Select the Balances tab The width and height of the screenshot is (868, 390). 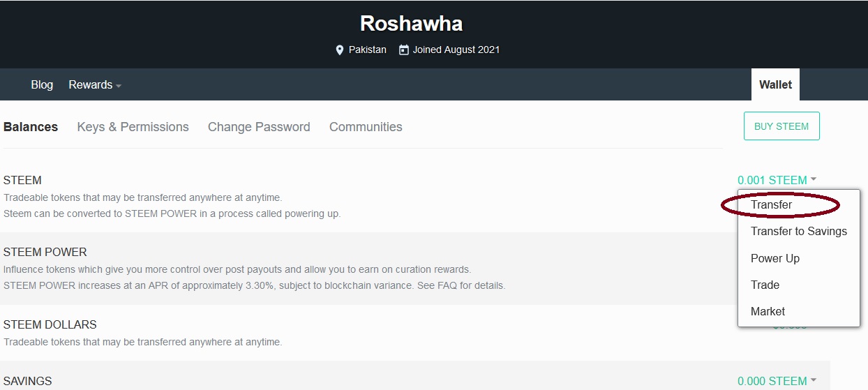[x=31, y=127]
